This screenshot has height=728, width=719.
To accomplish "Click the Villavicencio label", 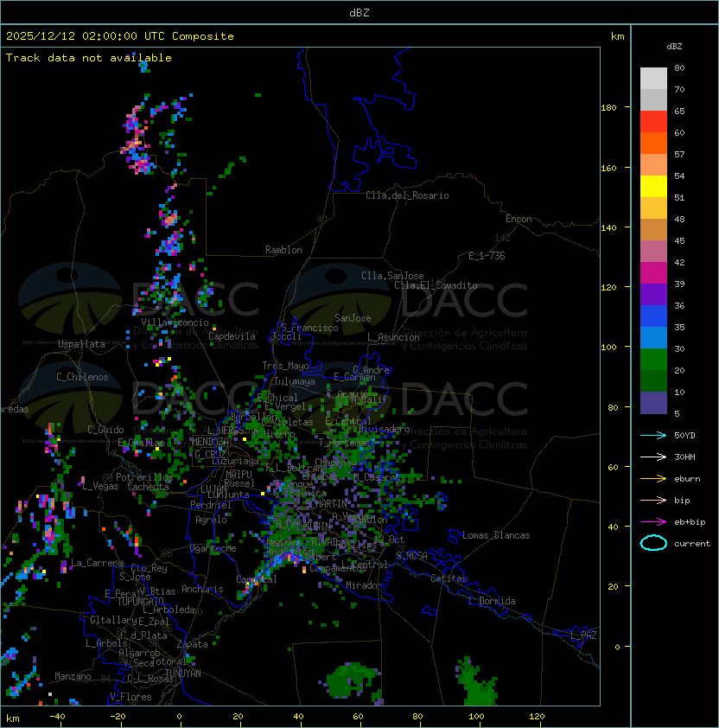I will point(175,322).
